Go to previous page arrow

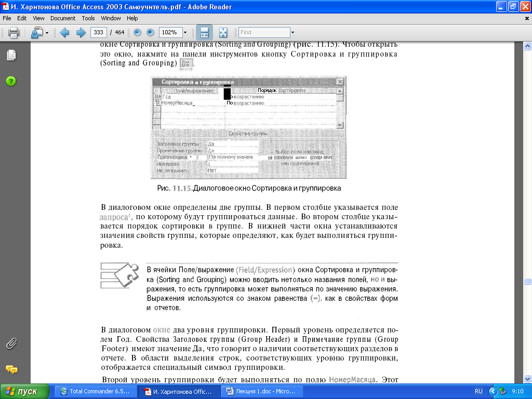[x=64, y=33]
